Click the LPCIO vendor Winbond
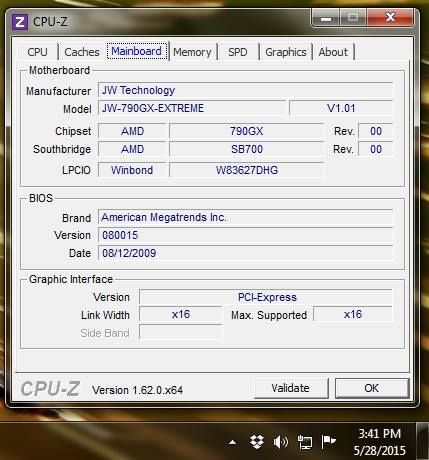The height and width of the screenshot is (460, 429). pyautogui.click(x=132, y=170)
